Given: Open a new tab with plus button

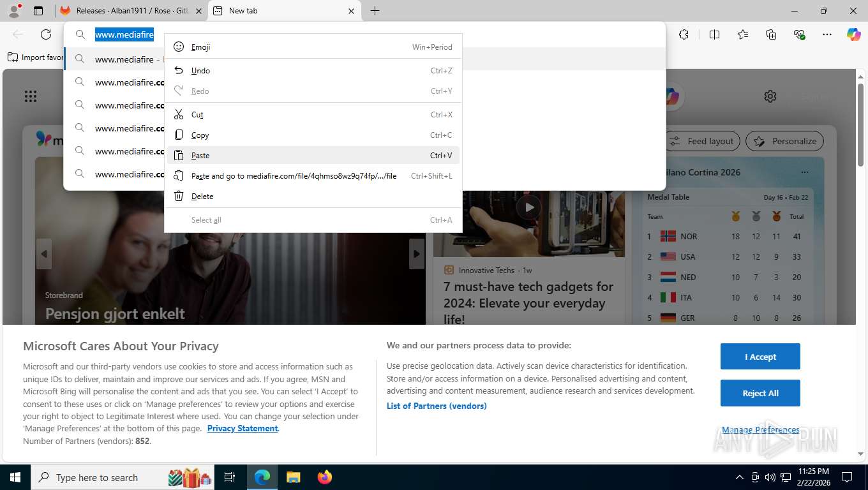Looking at the screenshot, I should tap(375, 11).
